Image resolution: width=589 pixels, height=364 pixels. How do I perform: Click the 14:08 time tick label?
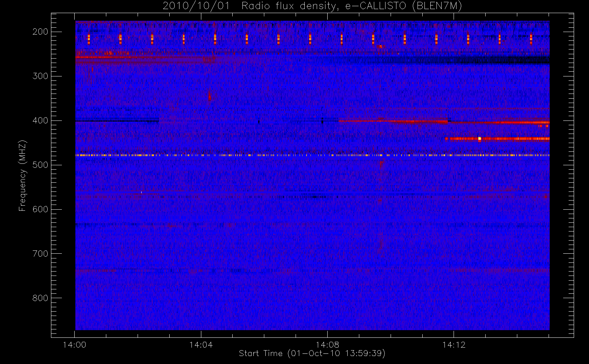point(327,345)
